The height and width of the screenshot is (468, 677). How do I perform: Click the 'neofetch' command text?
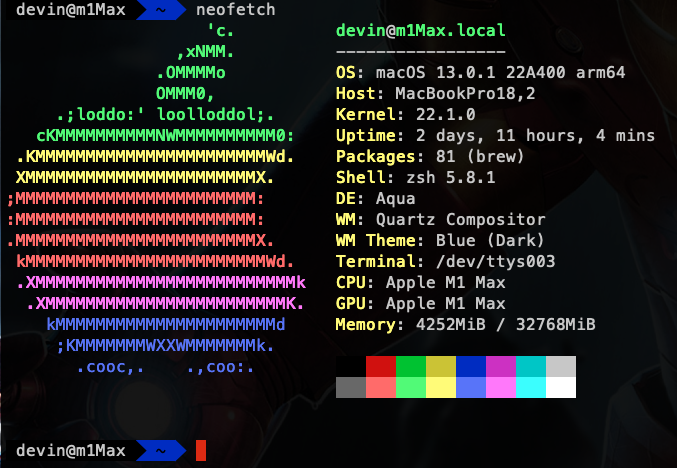click(x=236, y=9)
